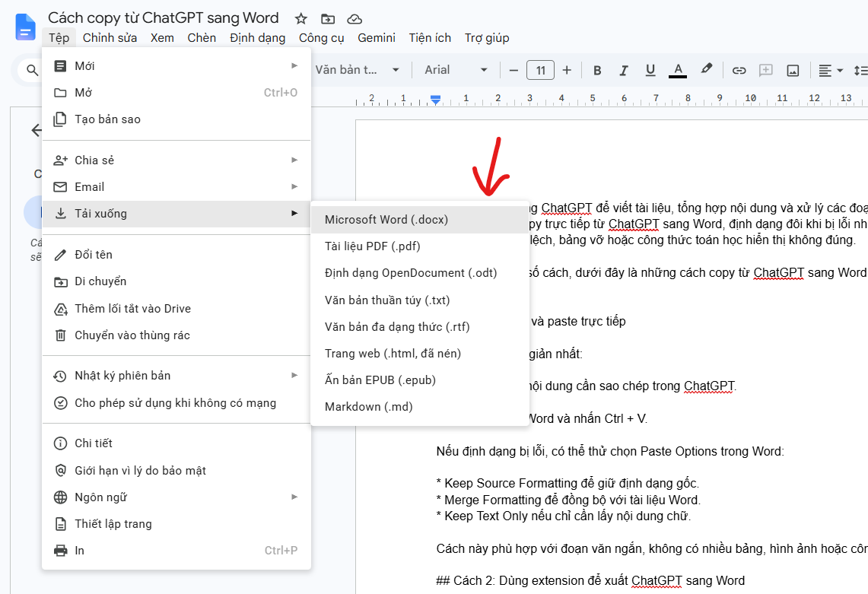Select Tạo bản sao
868x594 pixels.
point(176,119)
